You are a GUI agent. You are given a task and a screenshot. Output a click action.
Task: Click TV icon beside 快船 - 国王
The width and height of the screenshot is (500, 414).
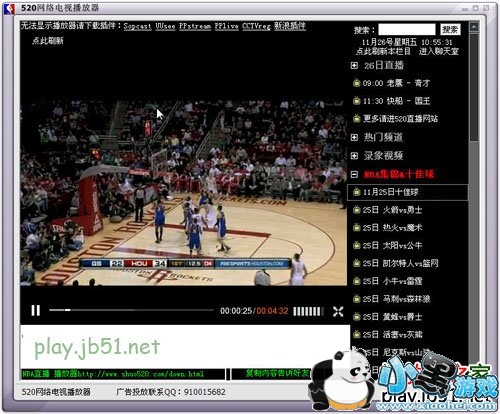357,100
